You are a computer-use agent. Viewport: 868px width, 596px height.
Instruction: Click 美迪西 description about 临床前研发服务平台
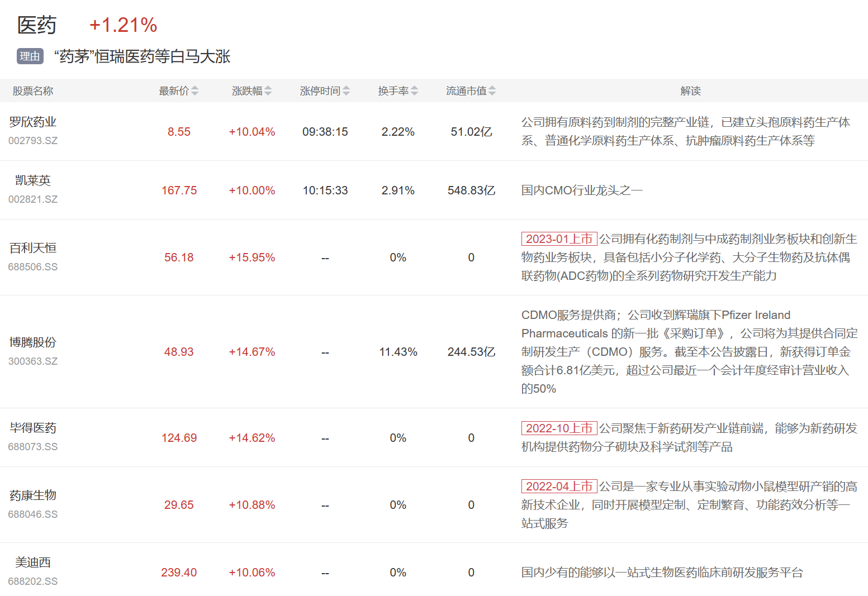pos(662,573)
